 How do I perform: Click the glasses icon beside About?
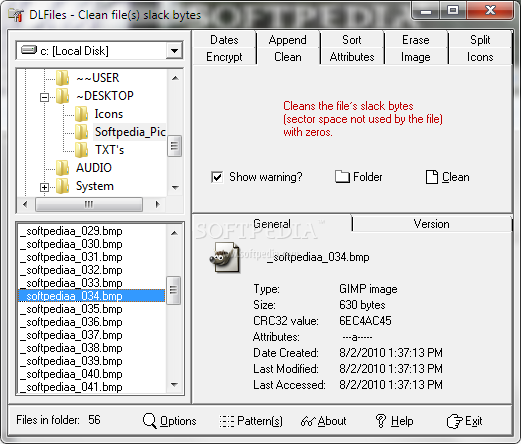coord(308,422)
